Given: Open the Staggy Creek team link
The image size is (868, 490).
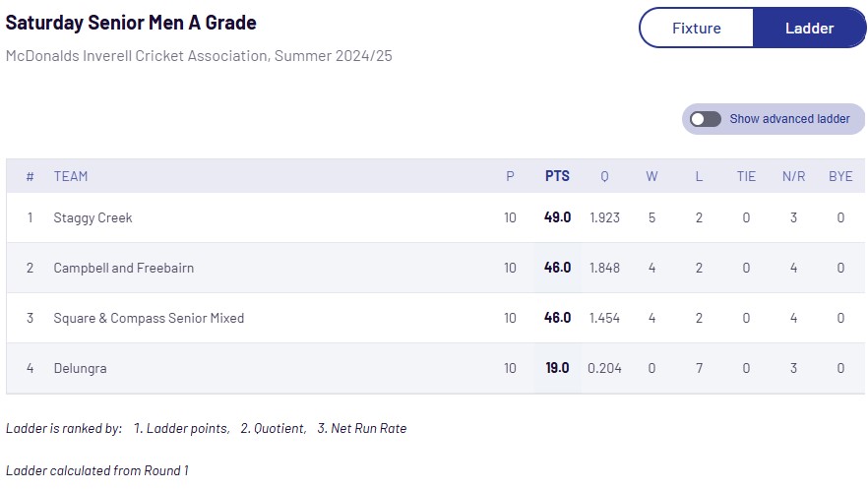Looking at the screenshot, I should [93, 217].
